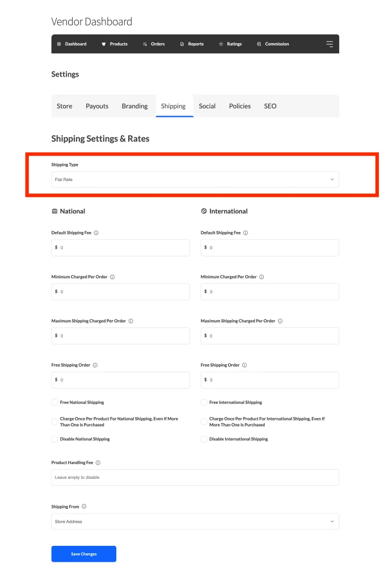Click the Save Changes button
This screenshot has width=392, height=581.
click(x=84, y=554)
